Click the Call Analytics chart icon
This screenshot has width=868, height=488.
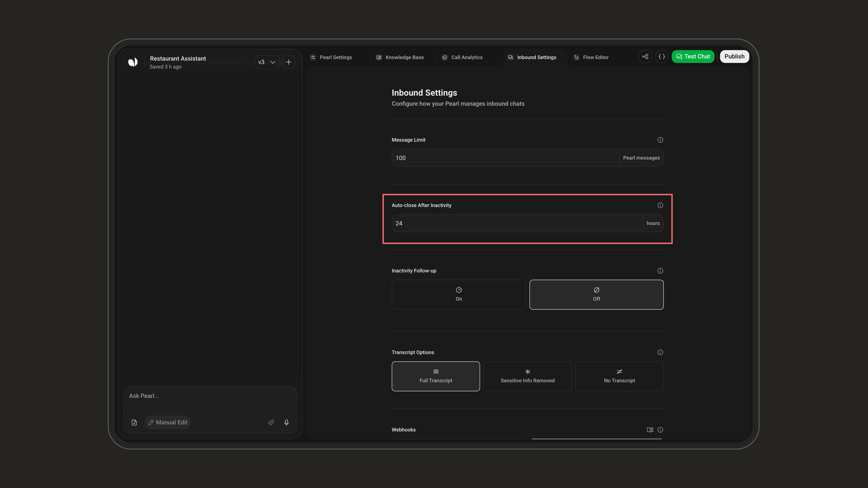445,57
